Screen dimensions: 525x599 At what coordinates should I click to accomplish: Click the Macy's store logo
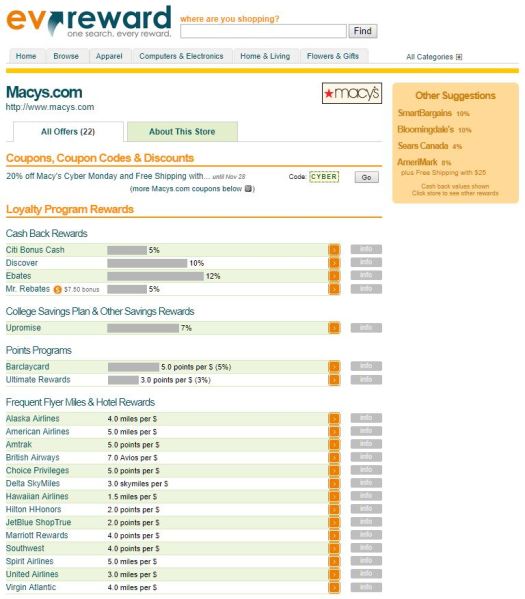pos(352,93)
